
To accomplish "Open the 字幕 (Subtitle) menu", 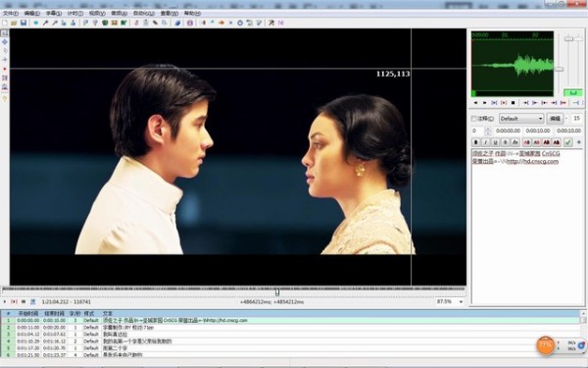I will pyautogui.click(x=54, y=13).
